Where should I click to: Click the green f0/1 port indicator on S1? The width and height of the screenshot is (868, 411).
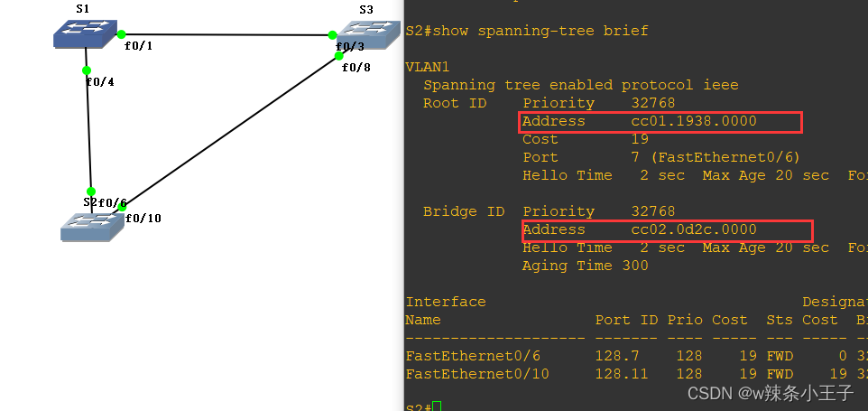(x=121, y=34)
